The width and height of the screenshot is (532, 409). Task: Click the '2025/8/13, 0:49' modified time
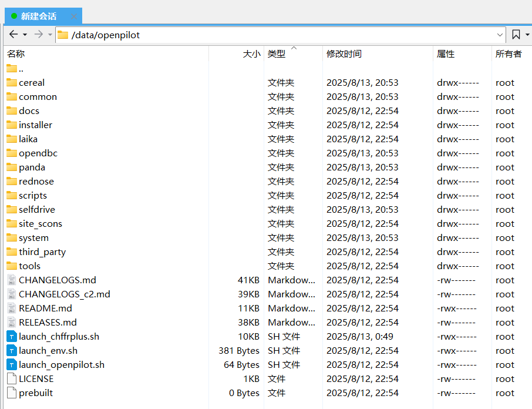pyautogui.click(x=359, y=336)
